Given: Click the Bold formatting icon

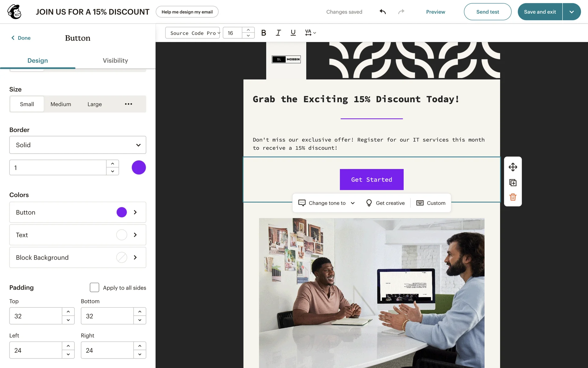Looking at the screenshot, I should 263,33.
